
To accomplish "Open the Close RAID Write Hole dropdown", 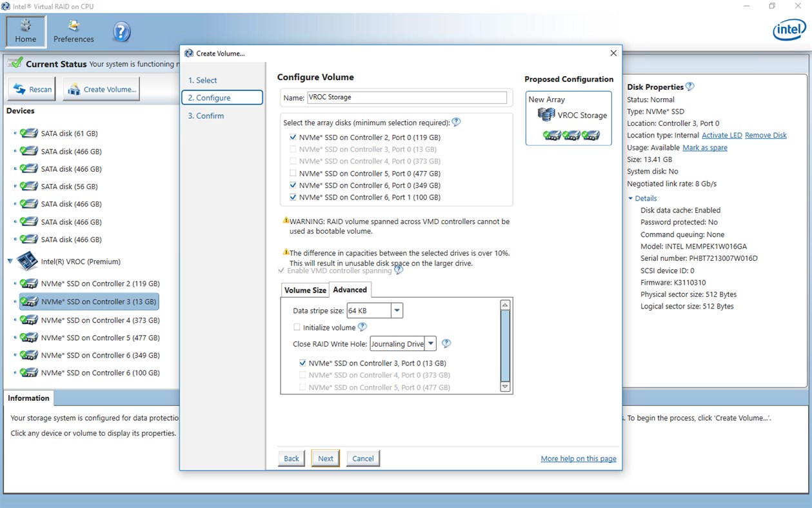I will (430, 343).
